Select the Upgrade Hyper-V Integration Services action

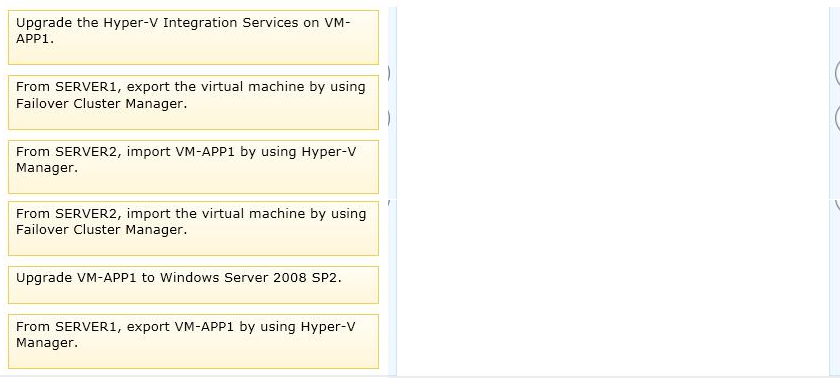(193, 37)
